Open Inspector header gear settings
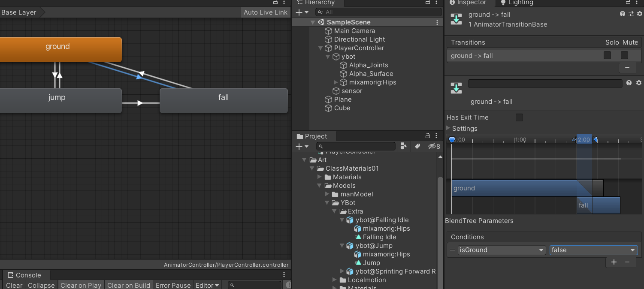 639,14
